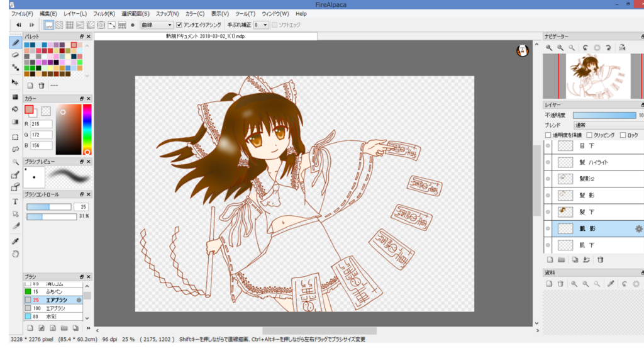644x358 pixels.
Task: Float the パレット panel
Action: [81, 36]
